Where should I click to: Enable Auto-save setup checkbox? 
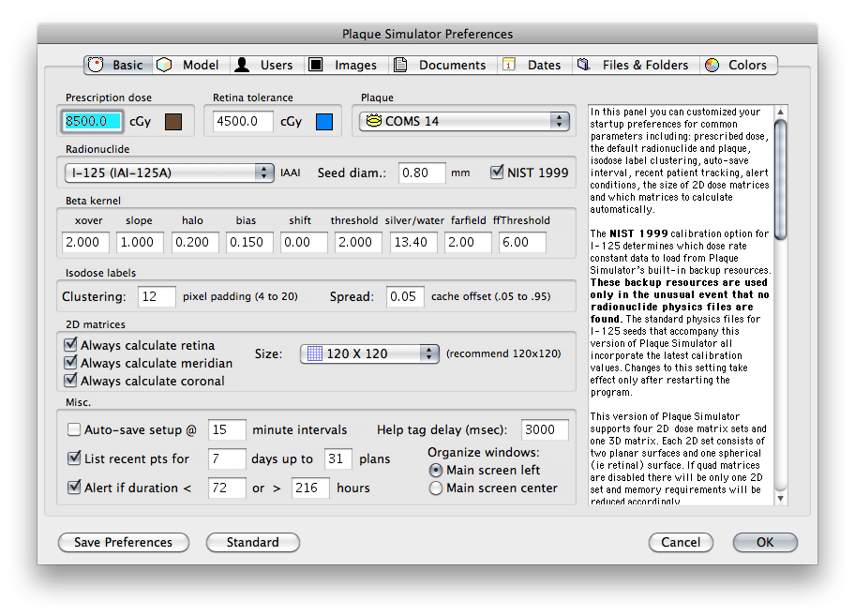[73, 430]
